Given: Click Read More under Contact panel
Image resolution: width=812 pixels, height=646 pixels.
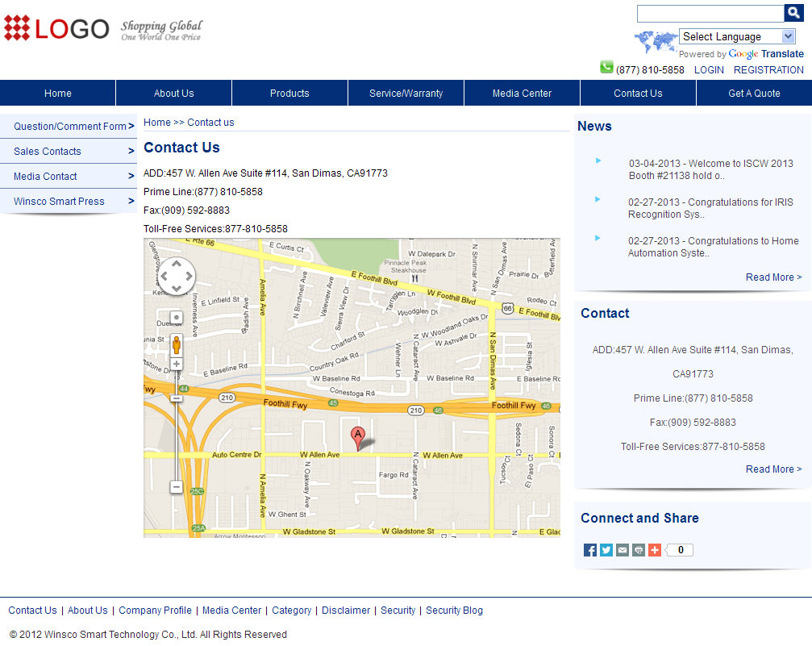Looking at the screenshot, I should 773,469.
